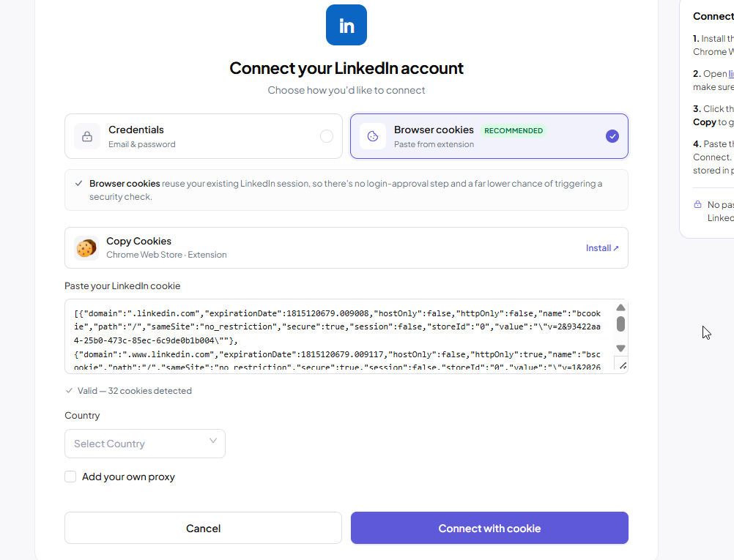Click the scroll up arrow in cookie textarea

tap(620, 307)
